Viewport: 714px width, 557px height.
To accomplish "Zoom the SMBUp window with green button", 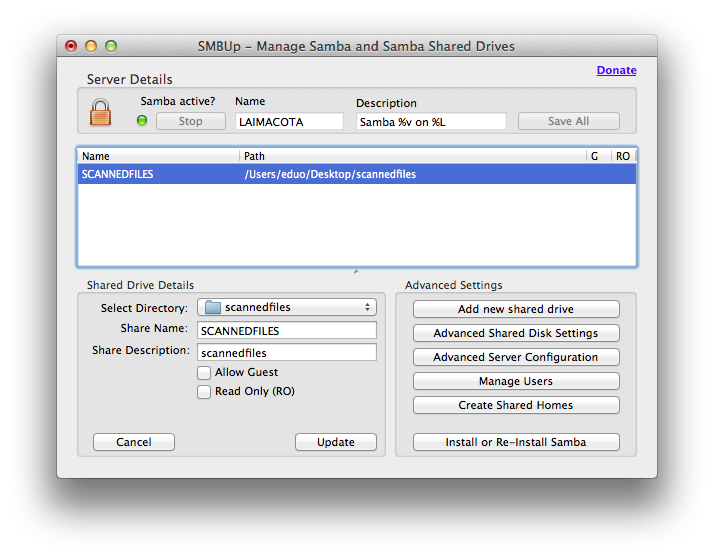I will coord(111,46).
